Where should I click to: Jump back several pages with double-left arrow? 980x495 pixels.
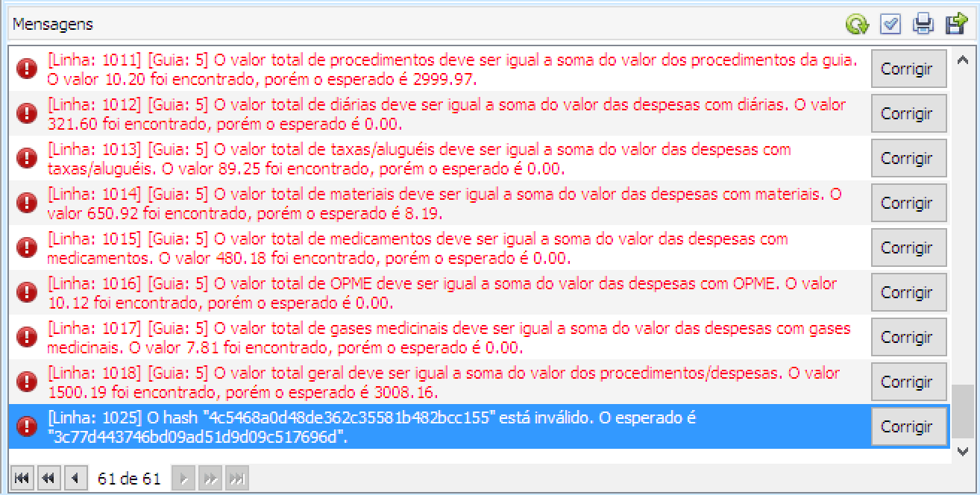tap(48, 479)
